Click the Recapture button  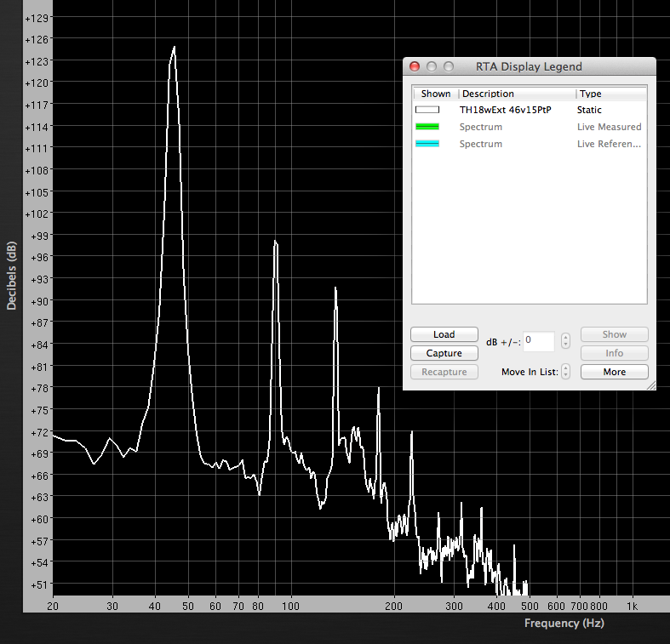444,372
